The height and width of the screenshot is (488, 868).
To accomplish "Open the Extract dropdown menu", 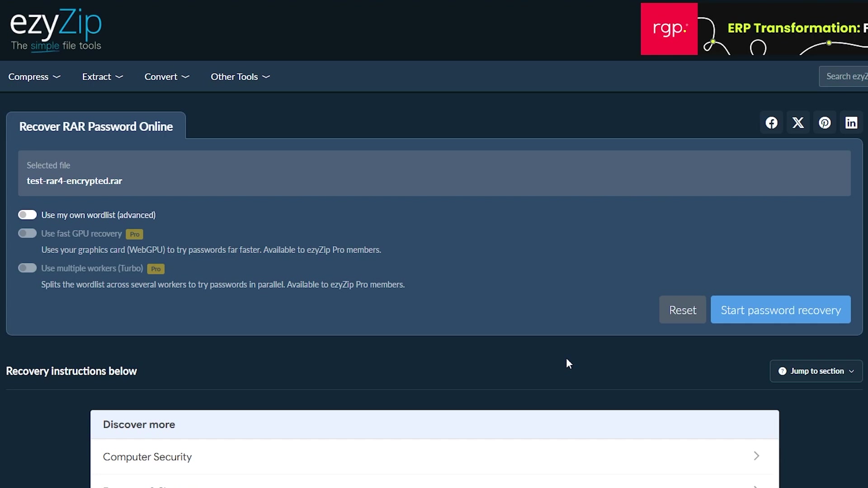I will pos(103,77).
